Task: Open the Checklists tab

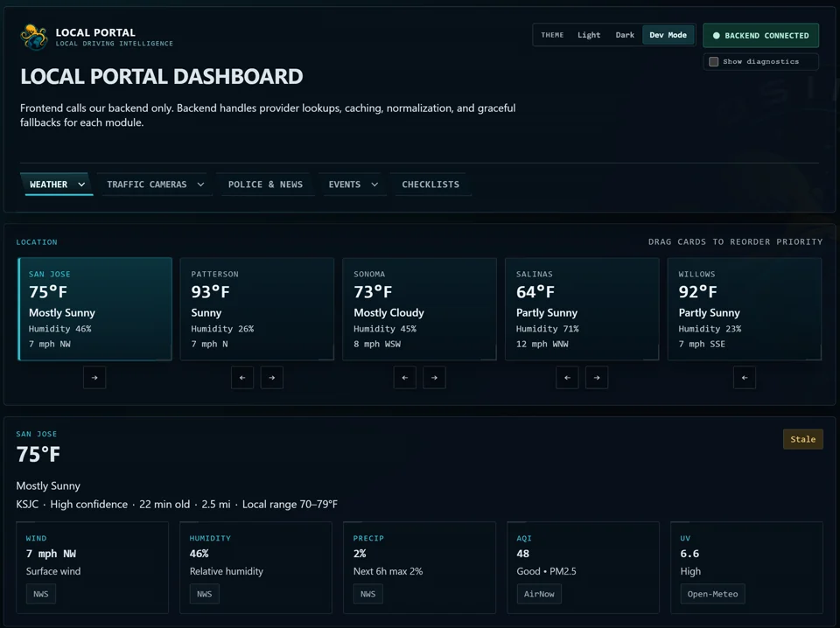Action: pyautogui.click(x=430, y=185)
